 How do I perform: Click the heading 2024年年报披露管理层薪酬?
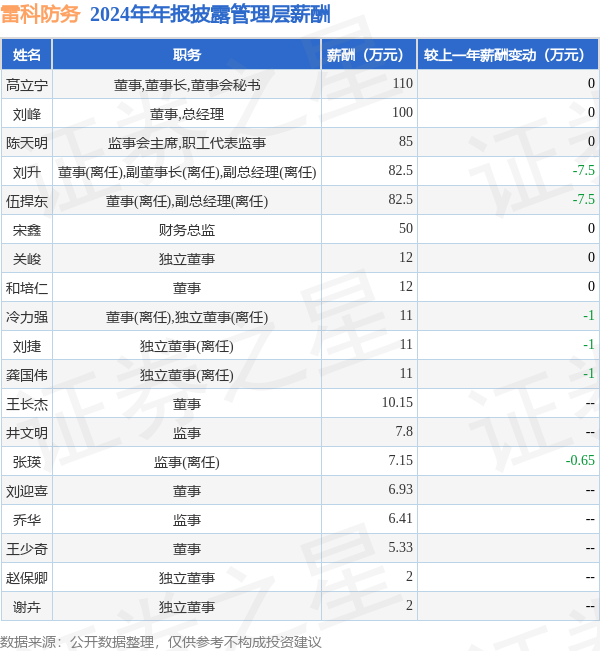click(210, 15)
